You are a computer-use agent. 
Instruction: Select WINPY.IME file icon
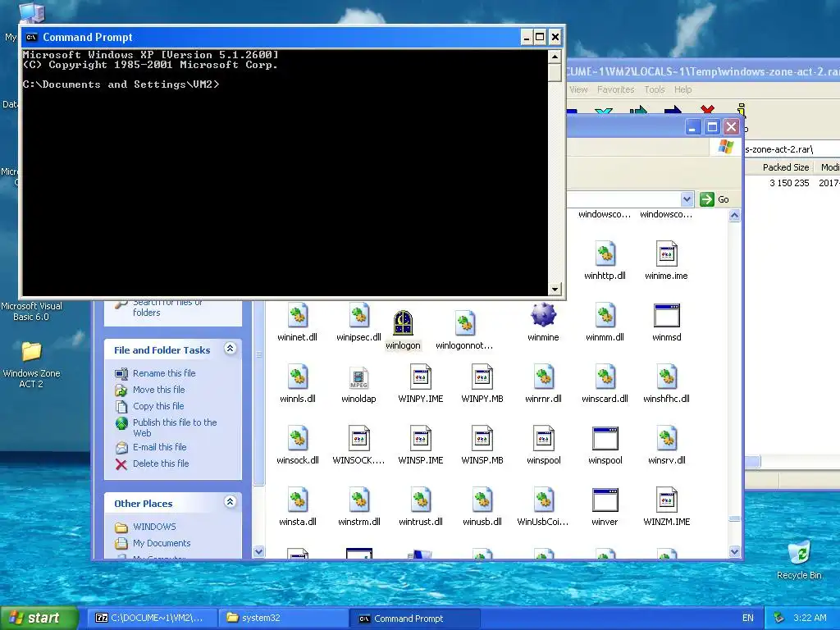click(x=421, y=377)
